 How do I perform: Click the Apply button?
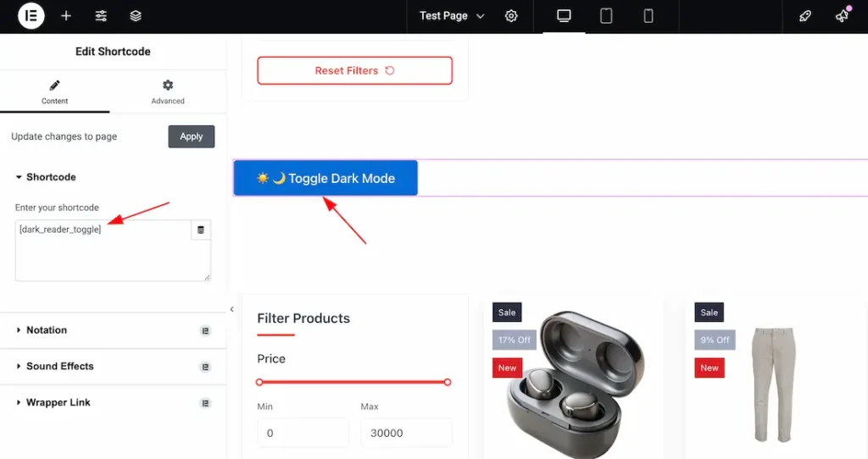click(191, 136)
